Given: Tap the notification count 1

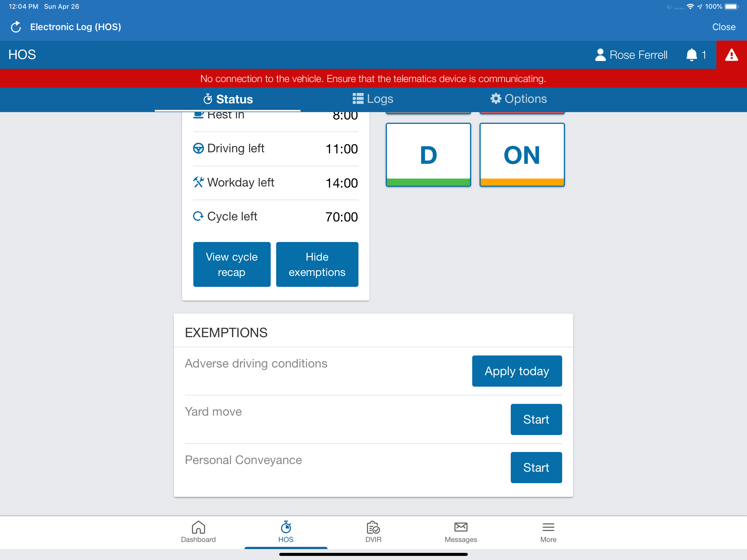Looking at the screenshot, I should (x=704, y=55).
